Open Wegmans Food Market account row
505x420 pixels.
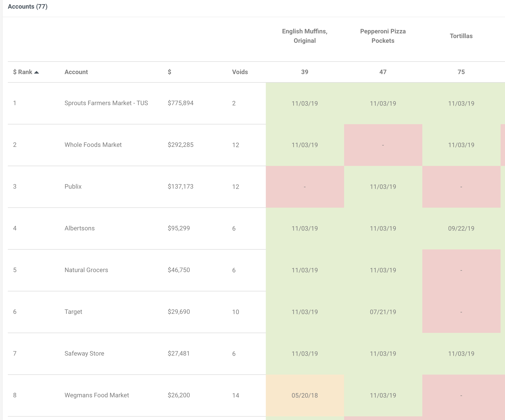click(x=137, y=395)
